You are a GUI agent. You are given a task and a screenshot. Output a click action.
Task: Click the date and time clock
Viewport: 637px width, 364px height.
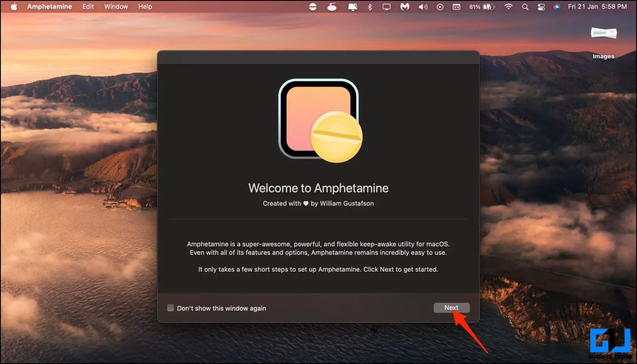point(597,6)
